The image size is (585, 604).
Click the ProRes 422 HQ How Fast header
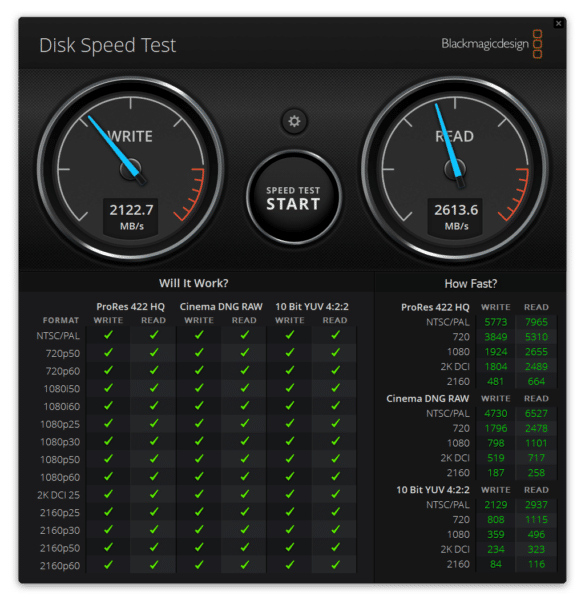435,307
